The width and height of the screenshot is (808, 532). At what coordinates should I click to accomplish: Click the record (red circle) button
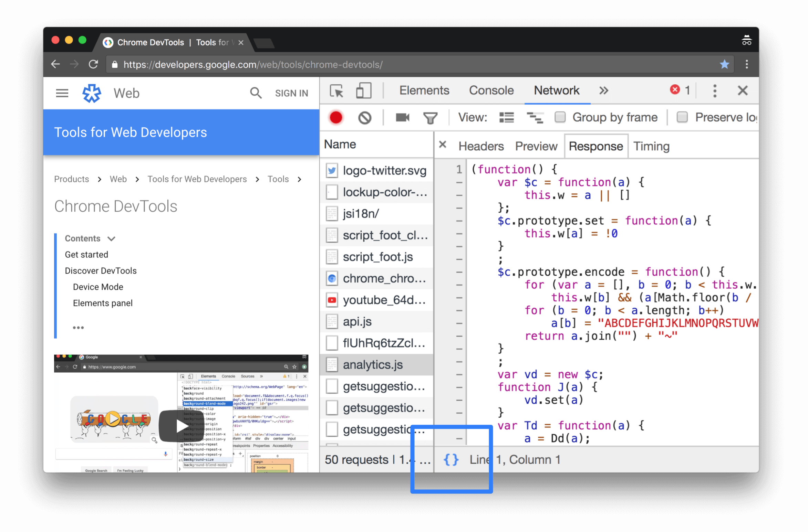pos(336,117)
